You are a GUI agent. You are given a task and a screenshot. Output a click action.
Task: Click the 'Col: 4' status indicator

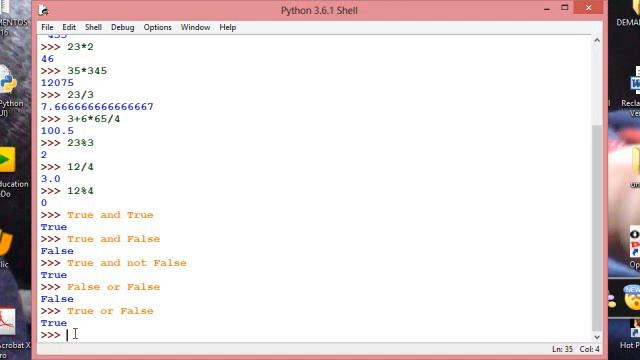[589, 349]
